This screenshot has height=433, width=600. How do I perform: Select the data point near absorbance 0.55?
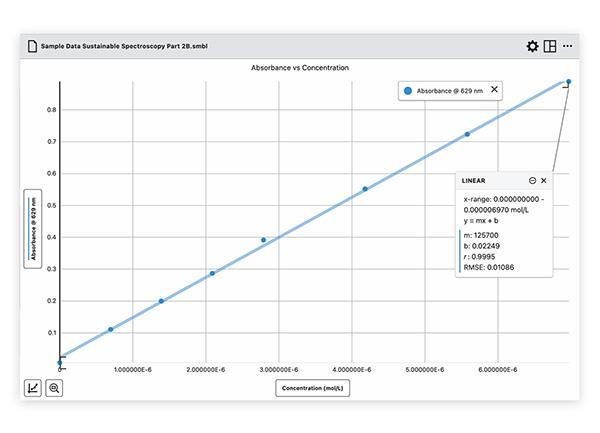point(365,188)
